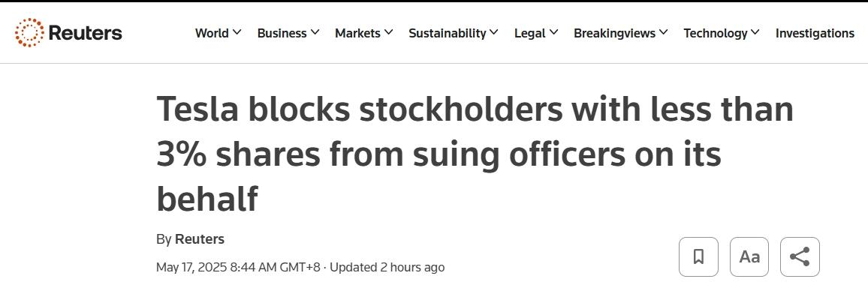Click the Tesla blocks stockholders headline
Image resolution: width=868 pixels, height=285 pixels.
tap(475, 153)
